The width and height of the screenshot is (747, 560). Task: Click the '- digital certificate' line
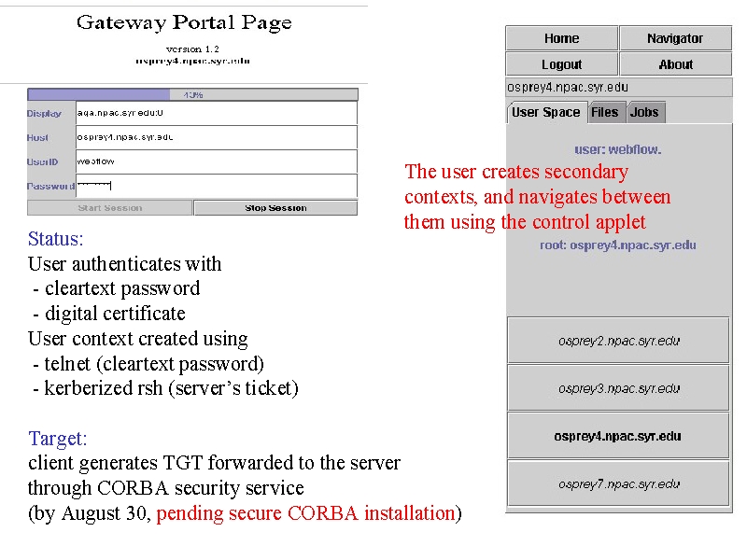(109, 314)
